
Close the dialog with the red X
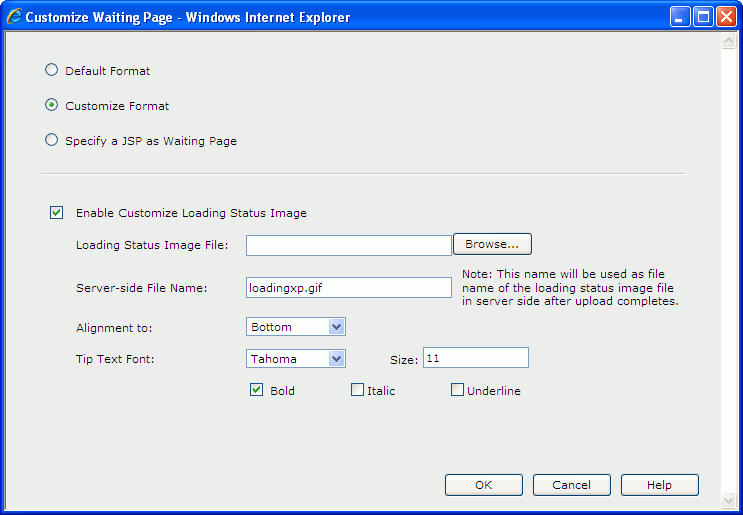pos(726,17)
